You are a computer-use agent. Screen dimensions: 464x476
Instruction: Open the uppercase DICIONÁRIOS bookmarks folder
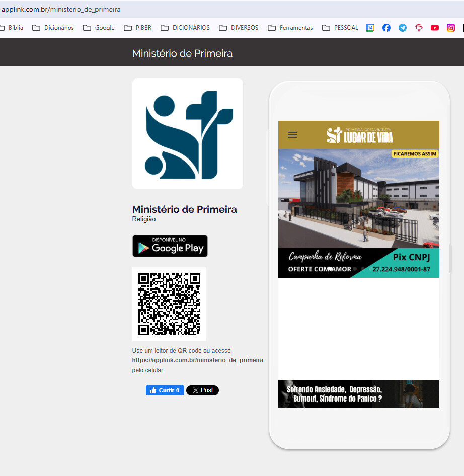pyautogui.click(x=185, y=28)
